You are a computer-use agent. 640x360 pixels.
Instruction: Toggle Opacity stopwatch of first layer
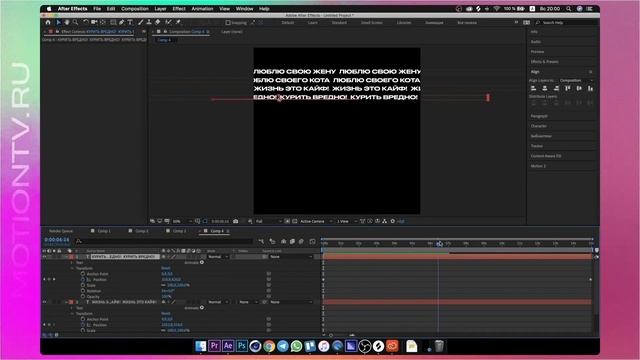[x=83, y=297]
